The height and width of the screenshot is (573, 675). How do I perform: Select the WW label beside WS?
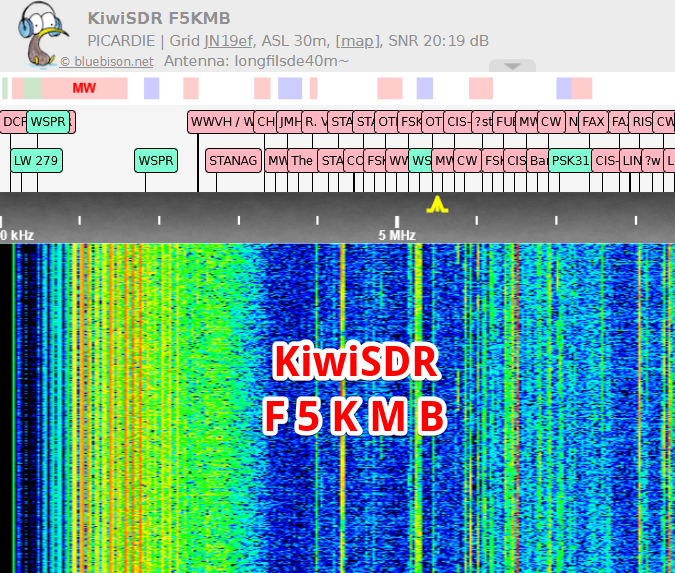coord(397,161)
